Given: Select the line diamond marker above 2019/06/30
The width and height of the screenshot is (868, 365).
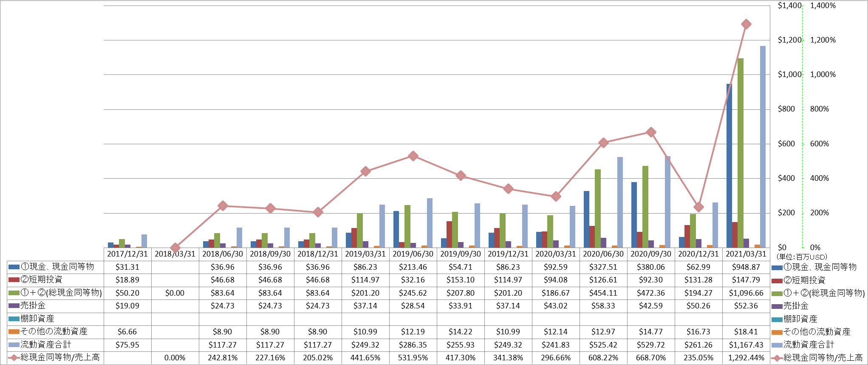Looking at the screenshot, I should pos(413,156).
